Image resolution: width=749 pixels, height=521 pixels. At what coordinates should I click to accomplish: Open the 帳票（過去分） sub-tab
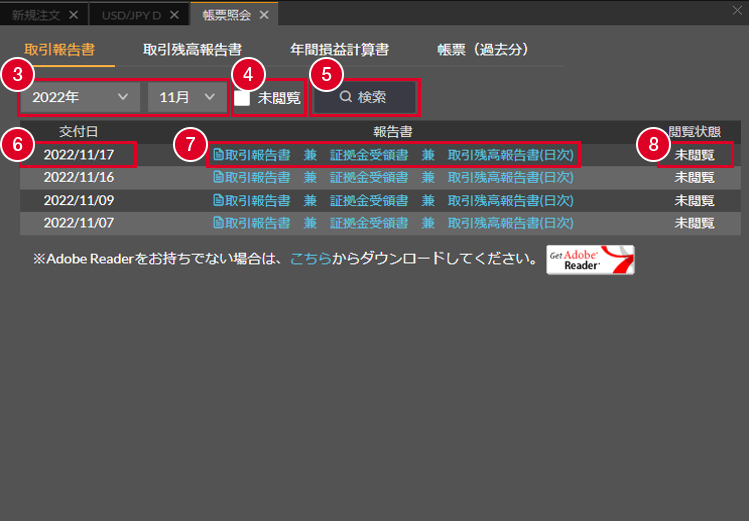coord(482,50)
